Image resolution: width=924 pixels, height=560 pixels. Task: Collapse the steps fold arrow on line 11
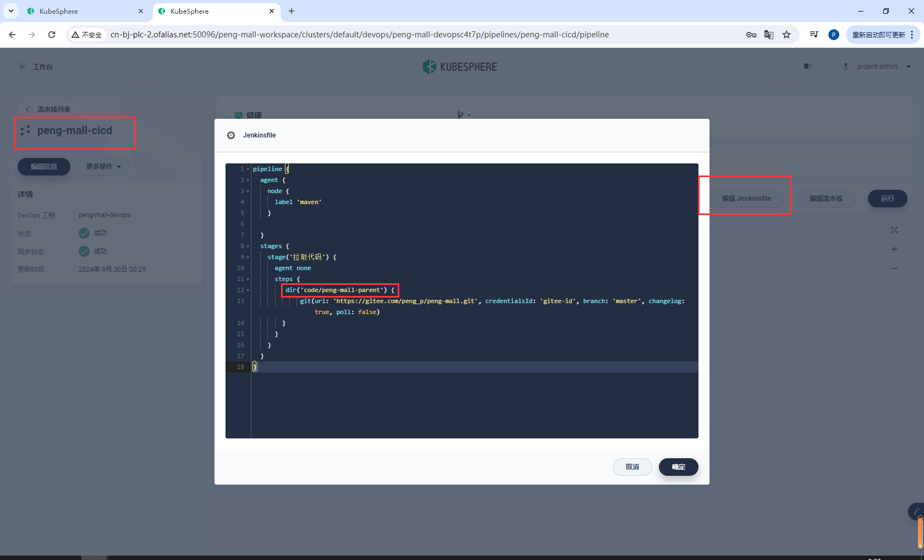[248, 279]
